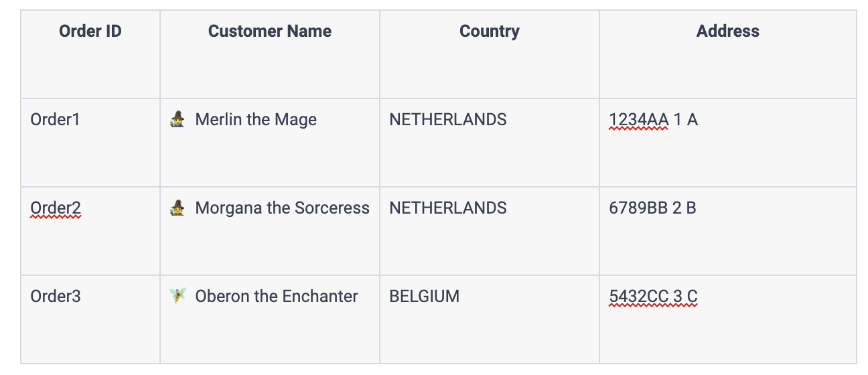This screenshot has width=868, height=375.
Task: Click the fairy emoji beside Oberon the Enchanter
Action: (177, 297)
